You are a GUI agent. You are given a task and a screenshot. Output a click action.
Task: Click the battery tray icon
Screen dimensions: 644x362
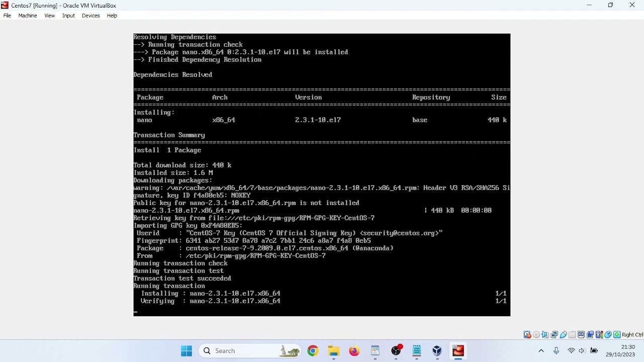pos(594,351)
